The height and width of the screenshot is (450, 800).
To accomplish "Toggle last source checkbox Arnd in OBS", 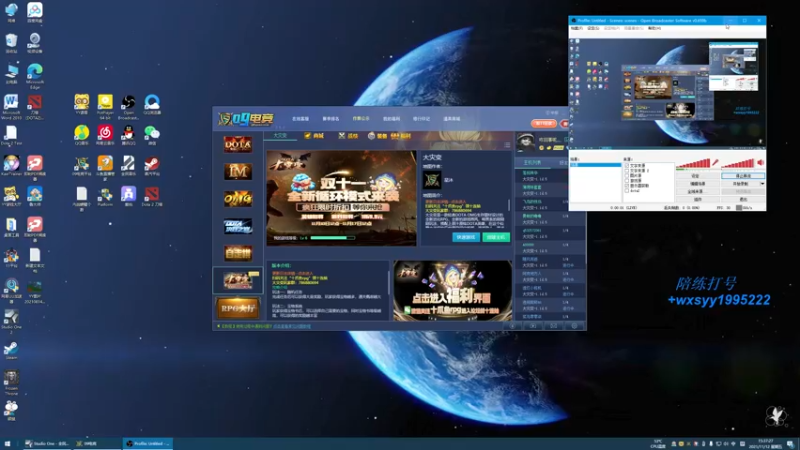I will pos(627,190).
